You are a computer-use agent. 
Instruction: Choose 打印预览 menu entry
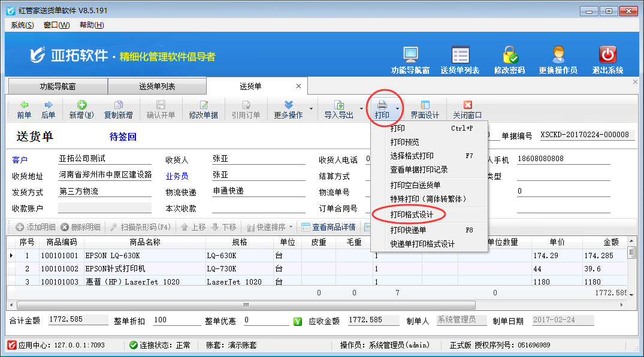click(405, 142)
